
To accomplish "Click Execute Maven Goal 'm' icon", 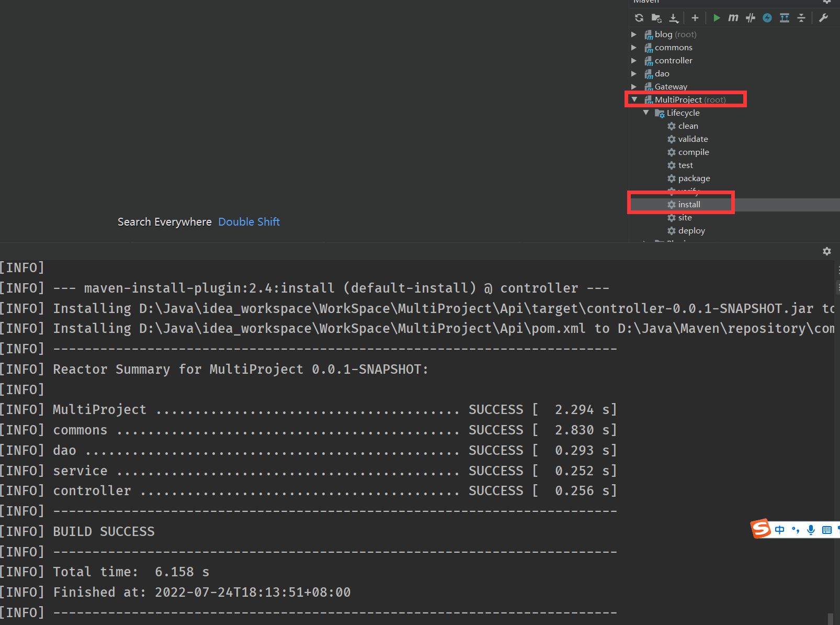I will coord(733,18).
